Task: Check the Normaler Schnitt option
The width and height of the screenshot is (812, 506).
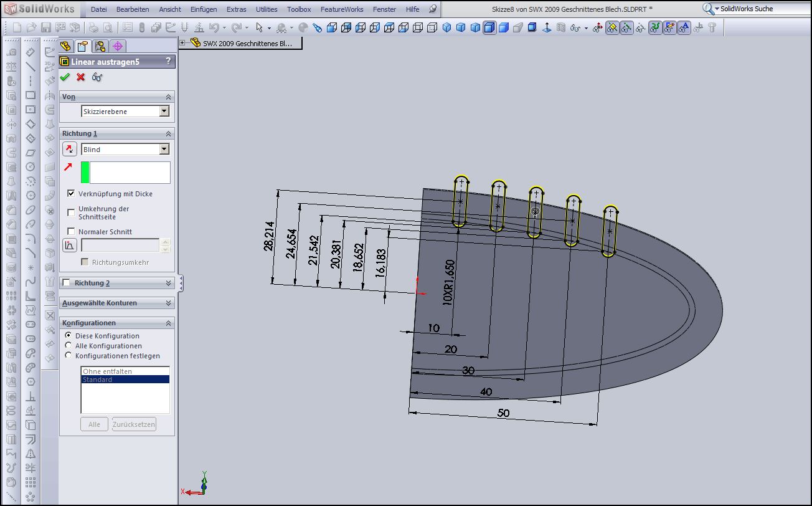Action: [71, 232]
